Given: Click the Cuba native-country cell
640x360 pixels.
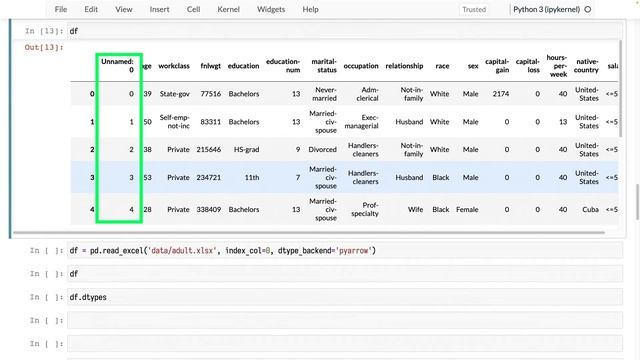Looking at the screenshot, I should 590,209.
